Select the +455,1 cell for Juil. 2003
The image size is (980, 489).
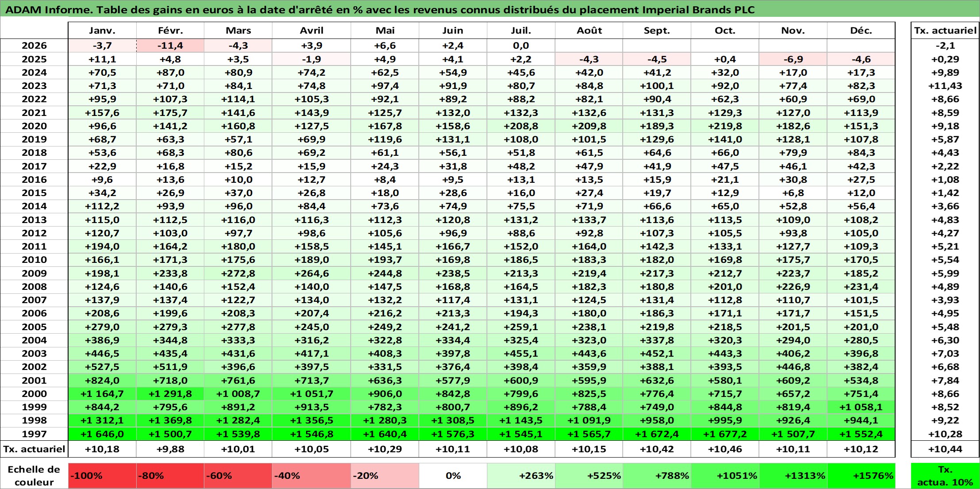[x=521, y=354]
